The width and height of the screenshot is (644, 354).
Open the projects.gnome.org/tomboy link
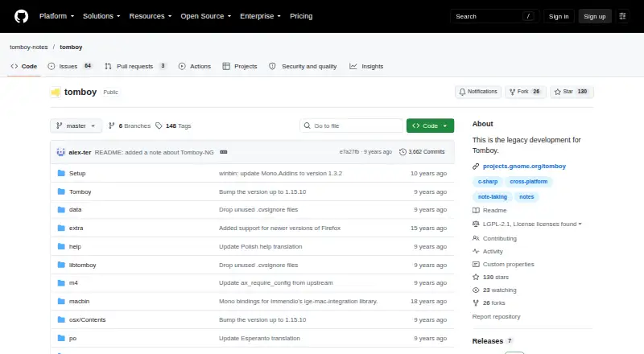point(524,166)
